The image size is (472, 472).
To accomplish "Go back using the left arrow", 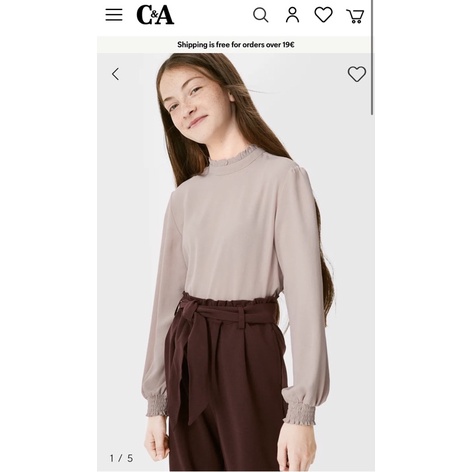I will 115,74.
